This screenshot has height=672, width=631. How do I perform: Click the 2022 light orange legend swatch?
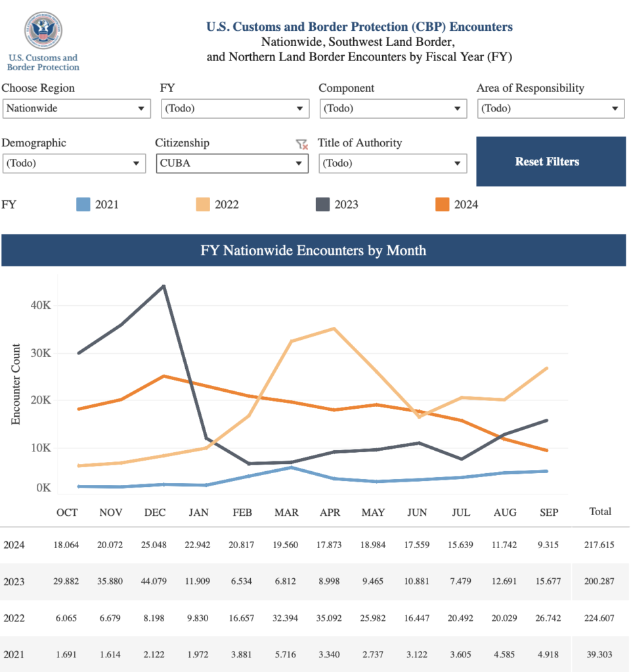pyautogui.click(x=202, y=205)
